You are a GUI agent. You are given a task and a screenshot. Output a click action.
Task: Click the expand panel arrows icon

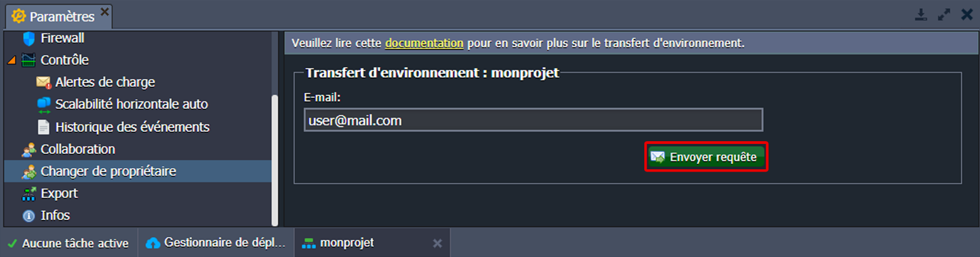click(944, 15)
